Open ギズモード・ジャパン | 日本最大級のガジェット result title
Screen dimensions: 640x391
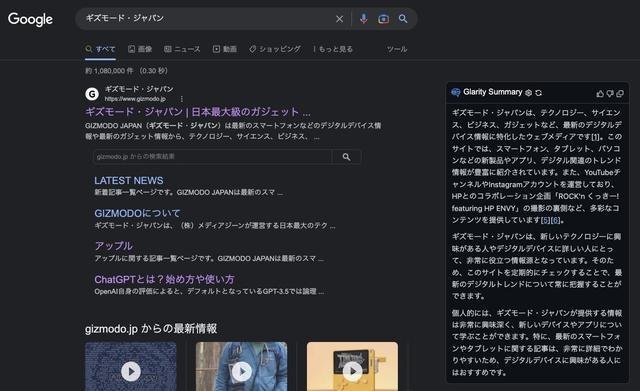click(198, 112)
